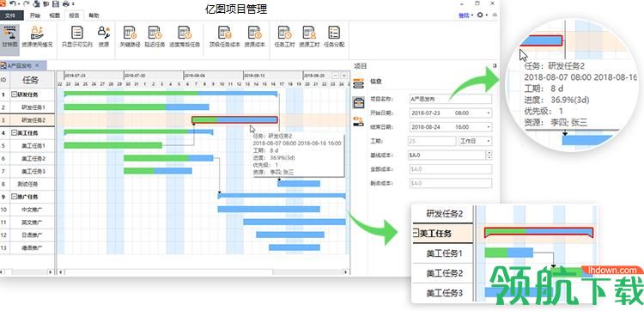Collapse the 美工任务 group in row 4

pos(14,132)
